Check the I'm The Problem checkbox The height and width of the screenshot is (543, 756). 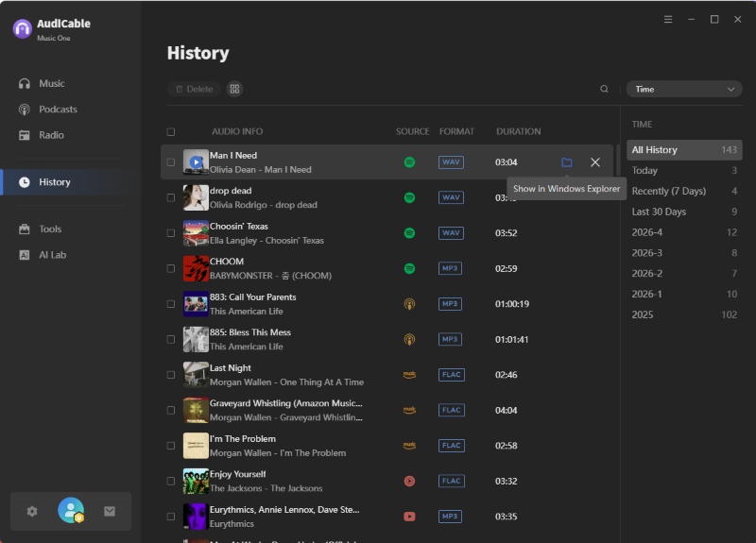tap(171, 446)
